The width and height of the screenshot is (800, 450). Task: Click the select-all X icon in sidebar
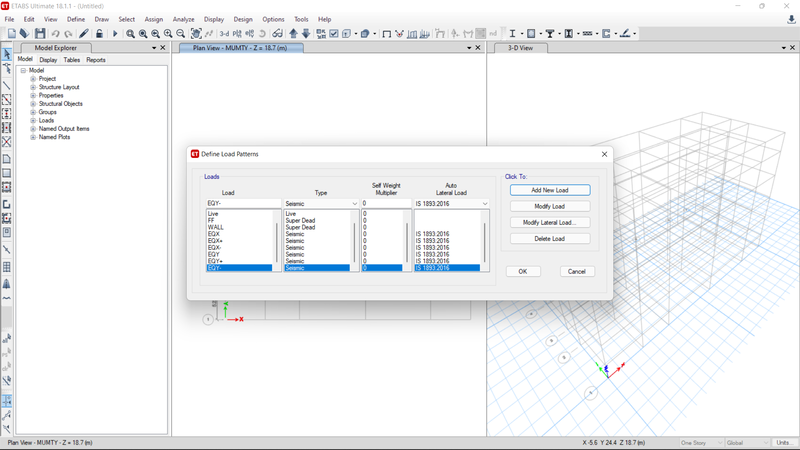[x=7, y=142]
